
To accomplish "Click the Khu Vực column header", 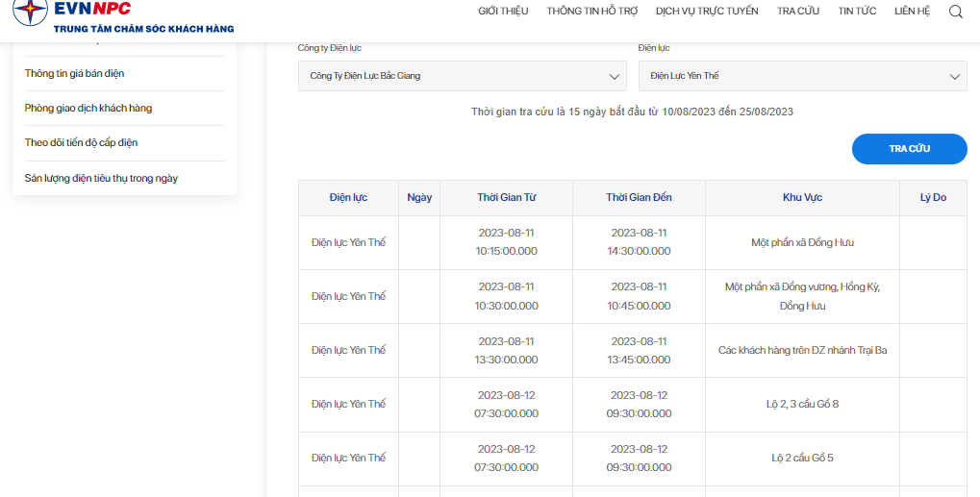I will (802, 197).
